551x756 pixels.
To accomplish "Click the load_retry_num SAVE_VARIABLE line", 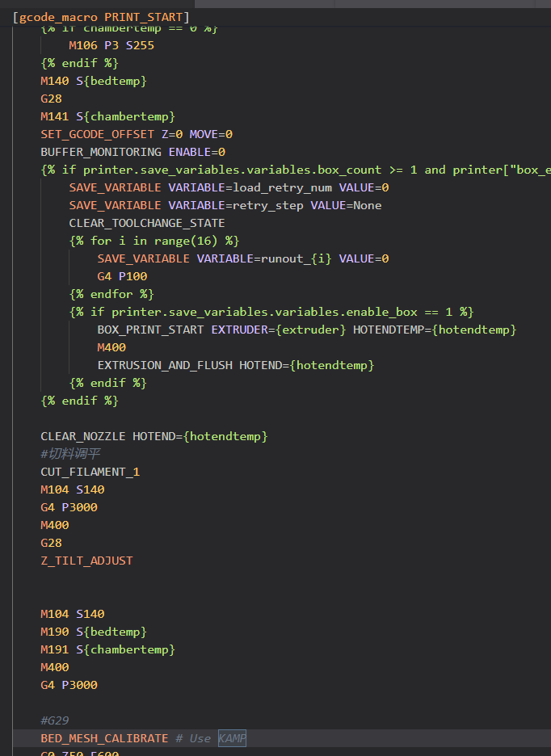I will 229,187.
